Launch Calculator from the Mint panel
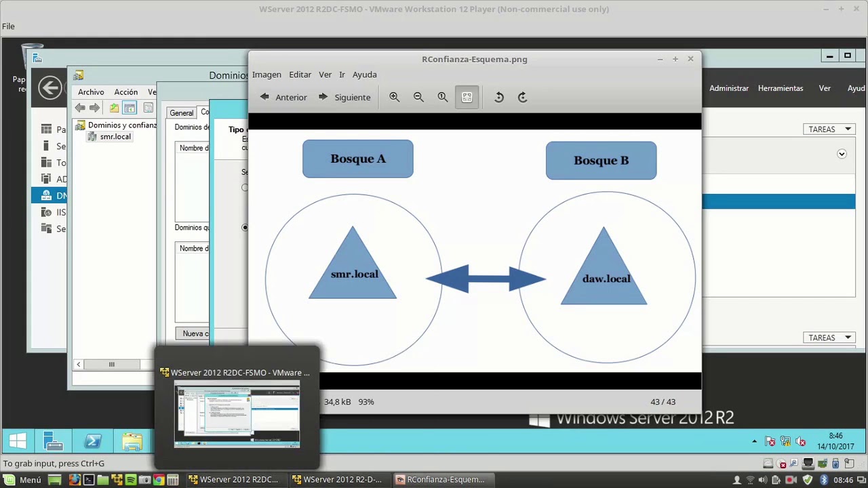This screenshot has width=868, height=488. click(173, 480)
